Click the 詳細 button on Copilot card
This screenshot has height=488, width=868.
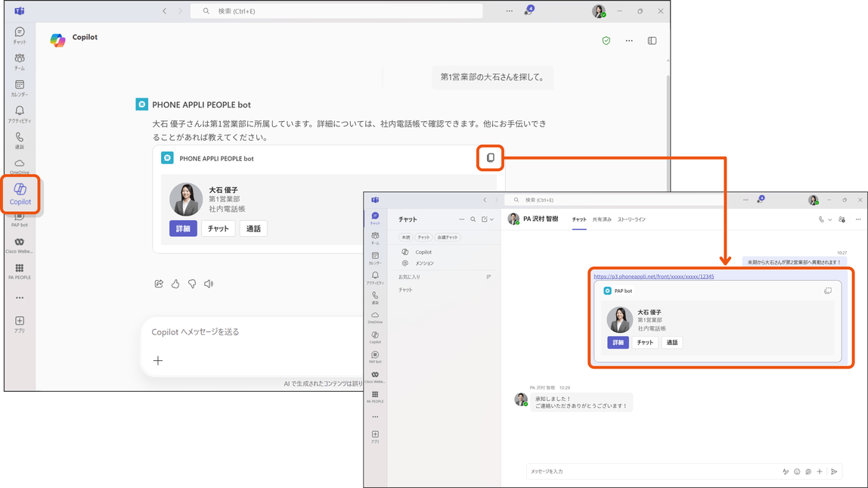(x=183, y=228)
